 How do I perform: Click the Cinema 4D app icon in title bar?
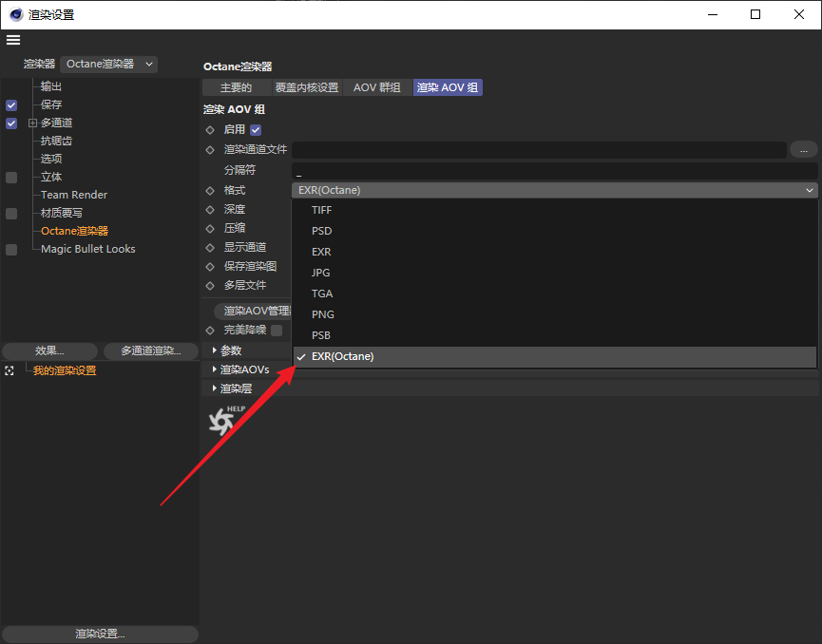point(16,14)
